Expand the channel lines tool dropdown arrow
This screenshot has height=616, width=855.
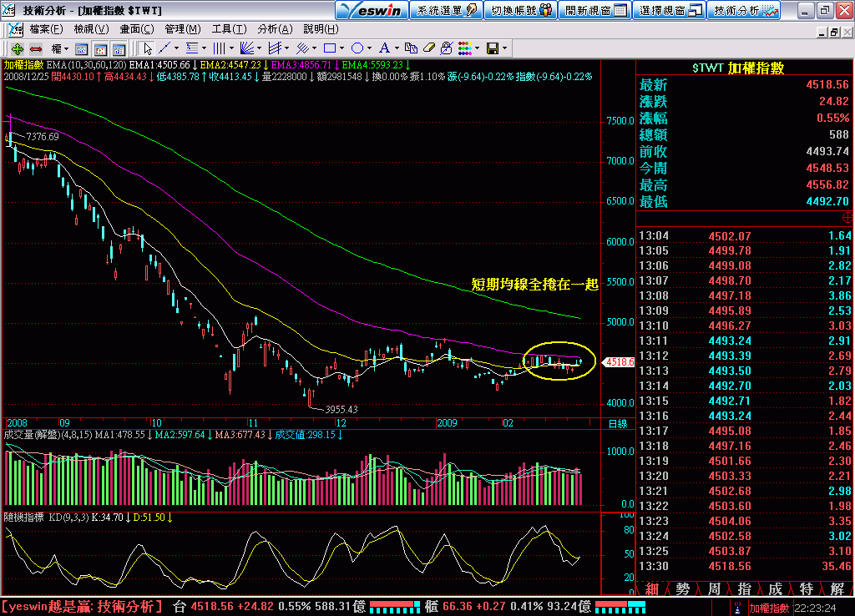tap(287, 48)
